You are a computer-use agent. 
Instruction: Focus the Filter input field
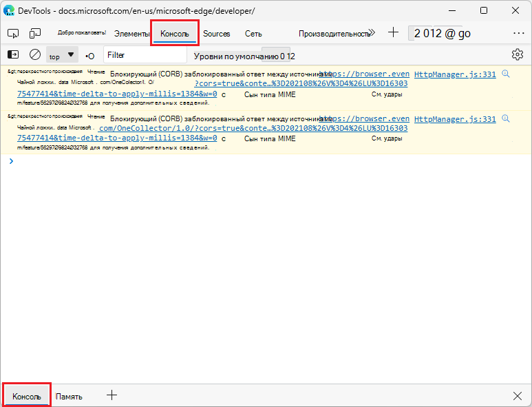[x=145, y=55]
